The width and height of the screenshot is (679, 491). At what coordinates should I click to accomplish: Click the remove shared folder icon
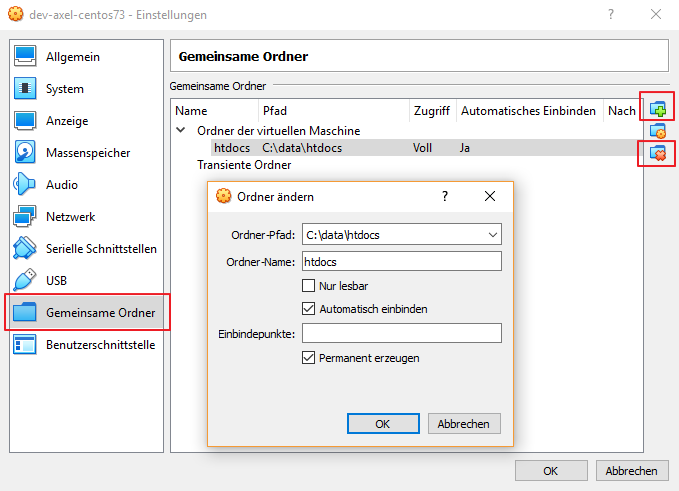click(x=658, y=153)
